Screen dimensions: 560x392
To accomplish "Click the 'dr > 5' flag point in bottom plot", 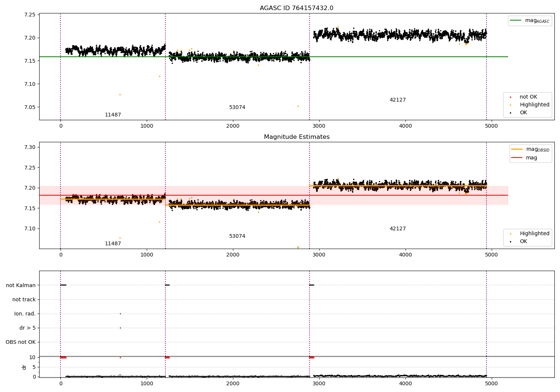I will [120, 328].
